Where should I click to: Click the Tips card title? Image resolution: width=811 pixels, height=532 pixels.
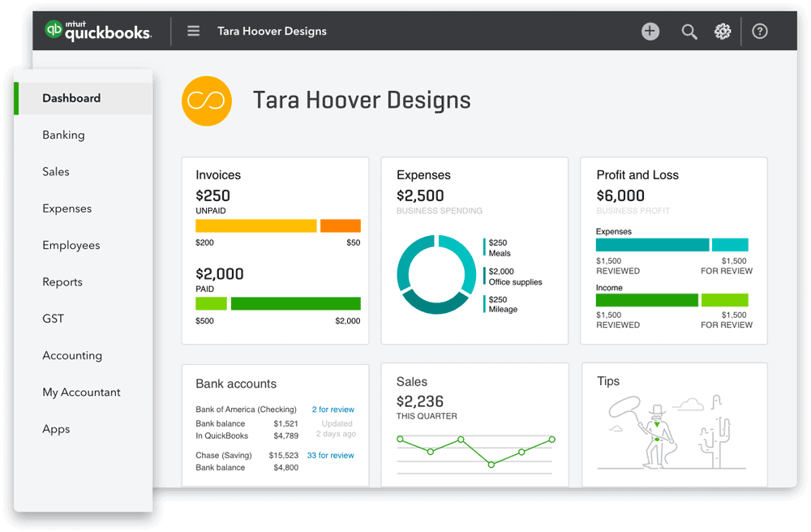[x=608, y=381]
